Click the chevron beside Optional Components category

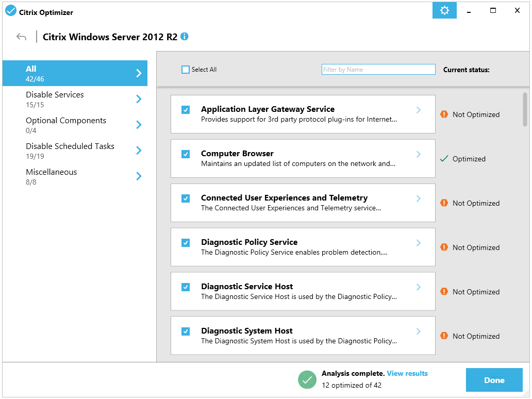pyautogui.click(x=139, y=125)
